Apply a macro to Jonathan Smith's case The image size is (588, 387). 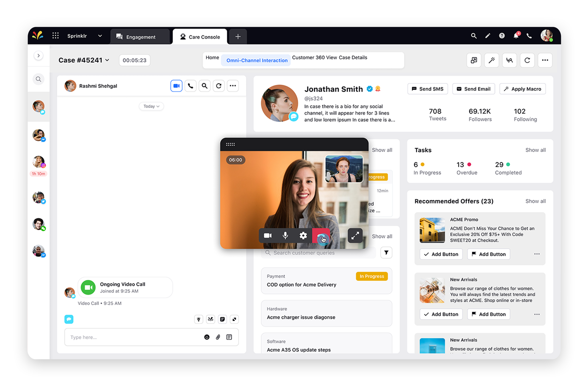[522, 89]
